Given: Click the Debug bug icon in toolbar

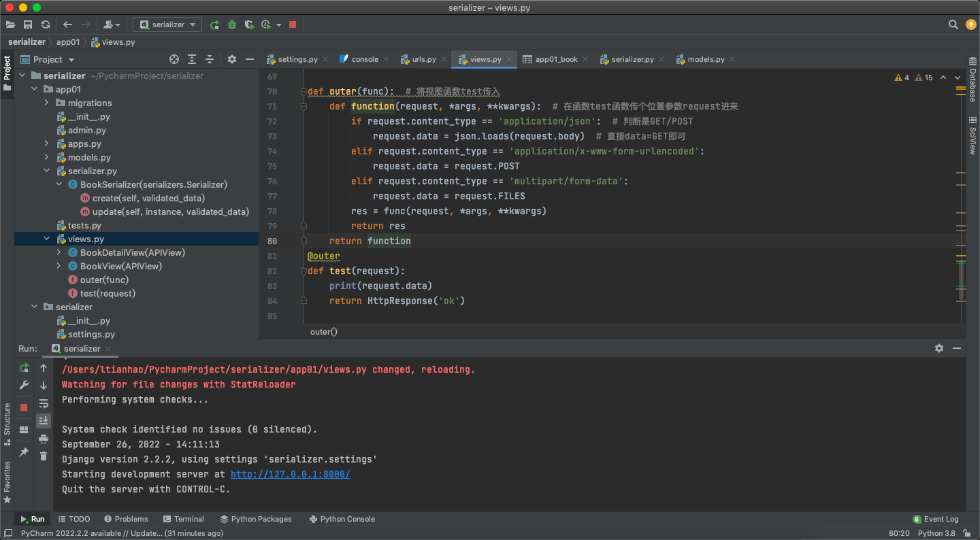Looking at the screenshot, I should click(x=232, y=24).
